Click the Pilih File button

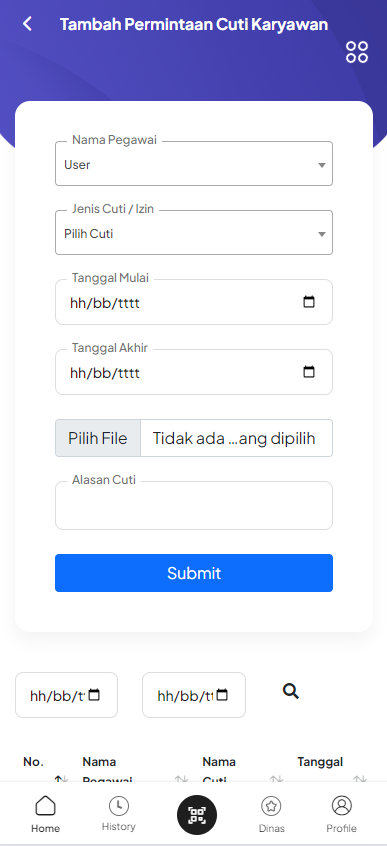pos(98,438)
